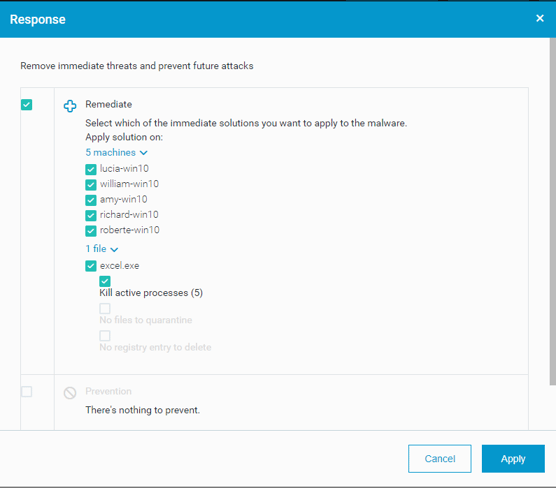Cancel the response dialog
Image resolution: width=556 pixels, height=488 pixels.
pos(440,459)
